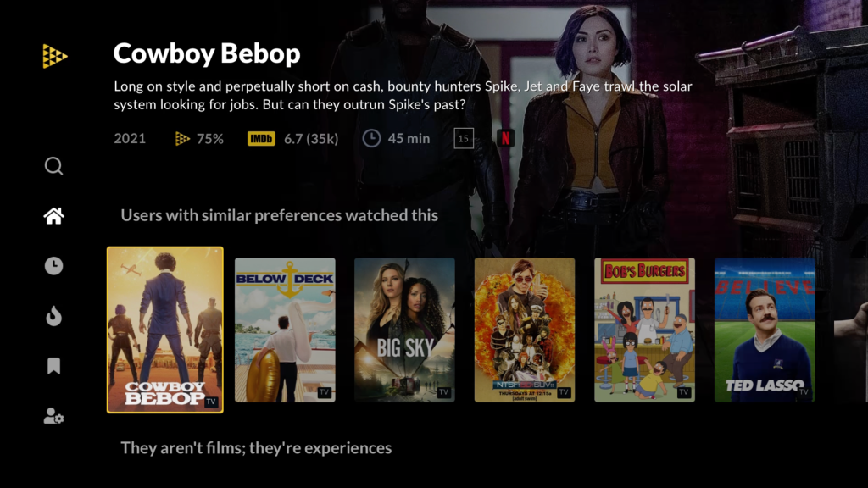
Task: Select the Bob's Burgers poster
Action: click(x=644, y=330)
